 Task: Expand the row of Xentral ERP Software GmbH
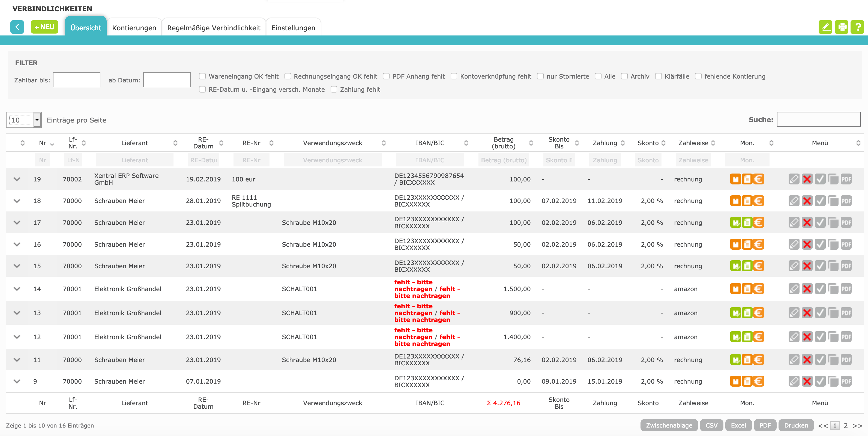pos(17,179)
